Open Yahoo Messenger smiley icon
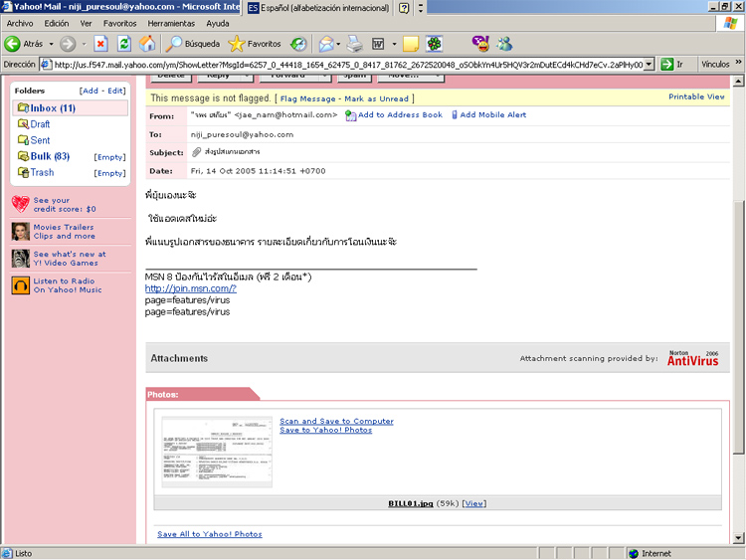This screenshot has height=560, width=746. (x=480, y=44)
